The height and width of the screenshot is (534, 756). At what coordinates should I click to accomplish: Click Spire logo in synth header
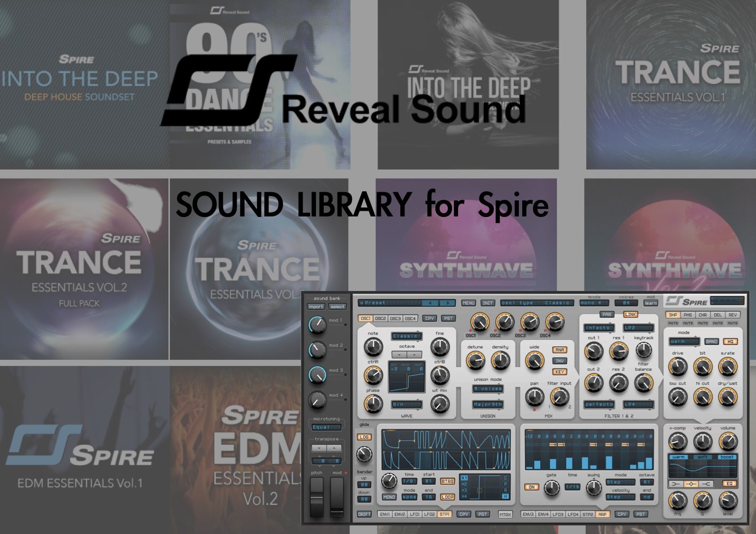coord(686,301)
